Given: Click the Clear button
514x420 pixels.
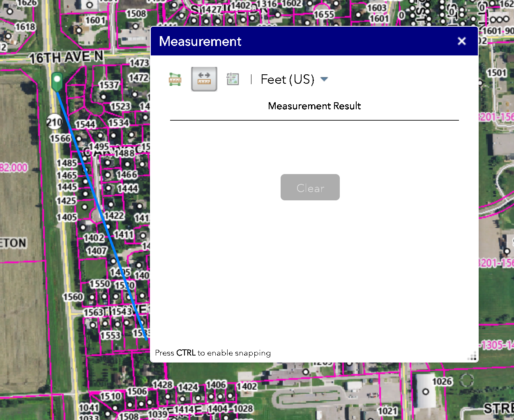Looking at the screenshot, I should click(310, 187).
